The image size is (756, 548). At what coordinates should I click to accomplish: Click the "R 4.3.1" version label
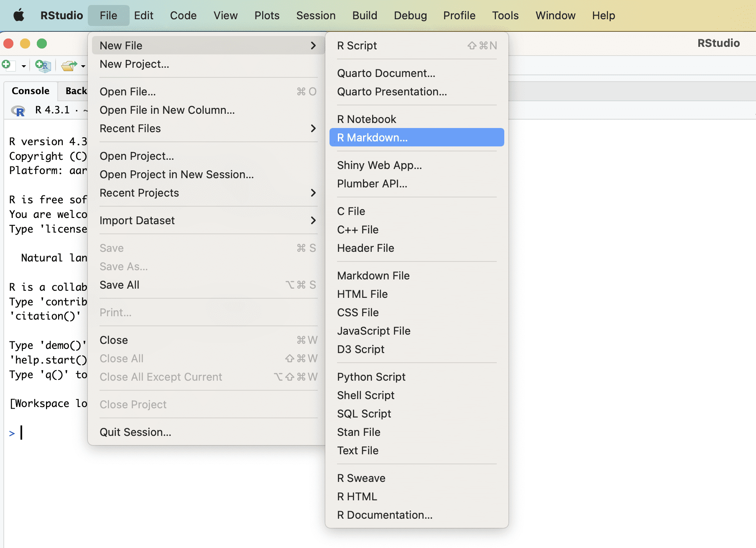tap(52, 110)
